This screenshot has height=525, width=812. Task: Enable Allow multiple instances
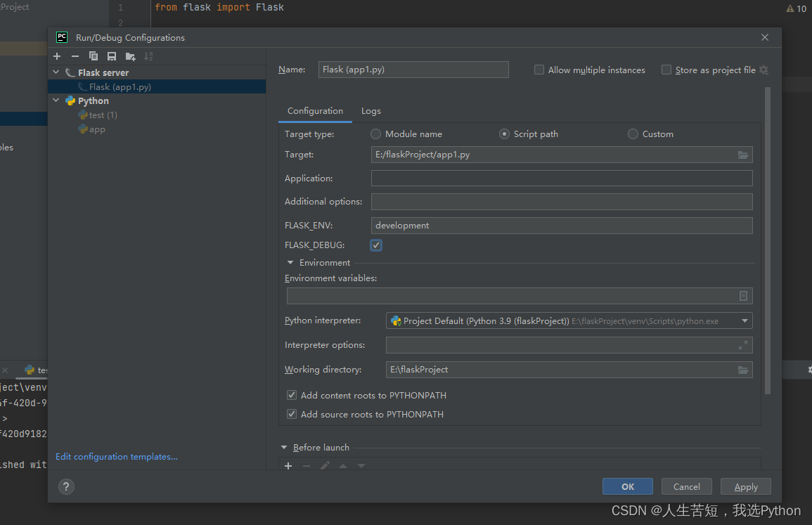(539, 70)
